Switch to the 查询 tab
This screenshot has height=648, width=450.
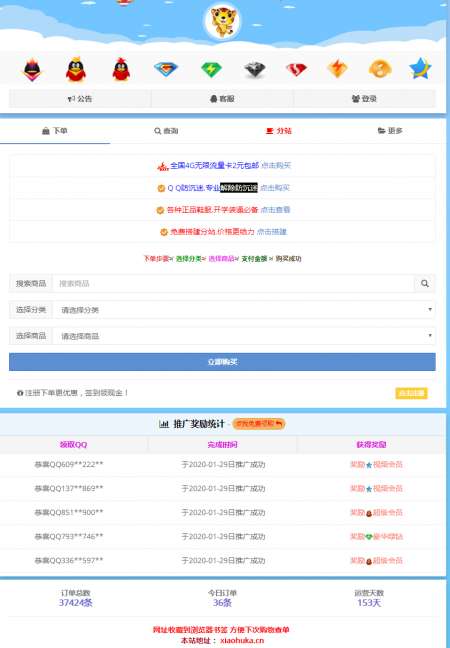(x=166, y=131)
